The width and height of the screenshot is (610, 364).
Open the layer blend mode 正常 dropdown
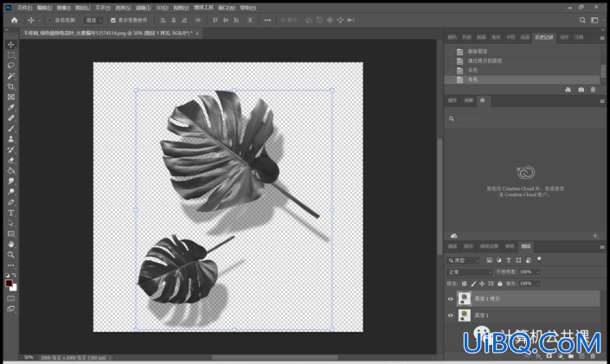point(470,272)
